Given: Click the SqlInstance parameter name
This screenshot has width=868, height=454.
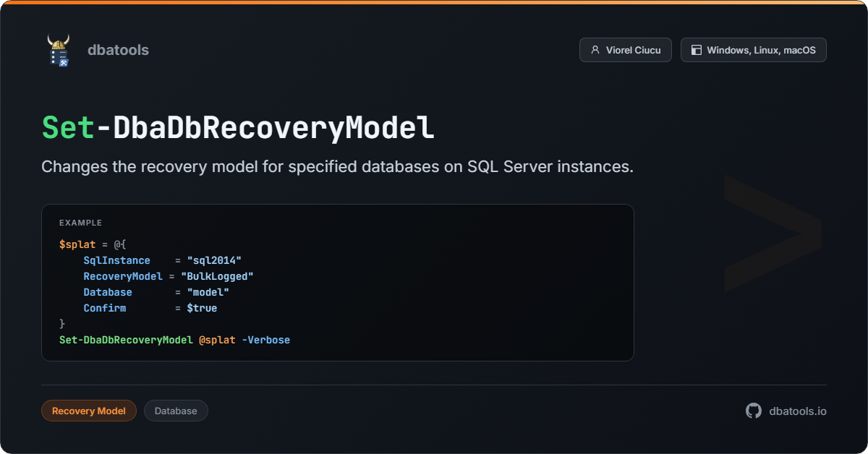Looking at the screenshot, I should click(x=116, y=260).
